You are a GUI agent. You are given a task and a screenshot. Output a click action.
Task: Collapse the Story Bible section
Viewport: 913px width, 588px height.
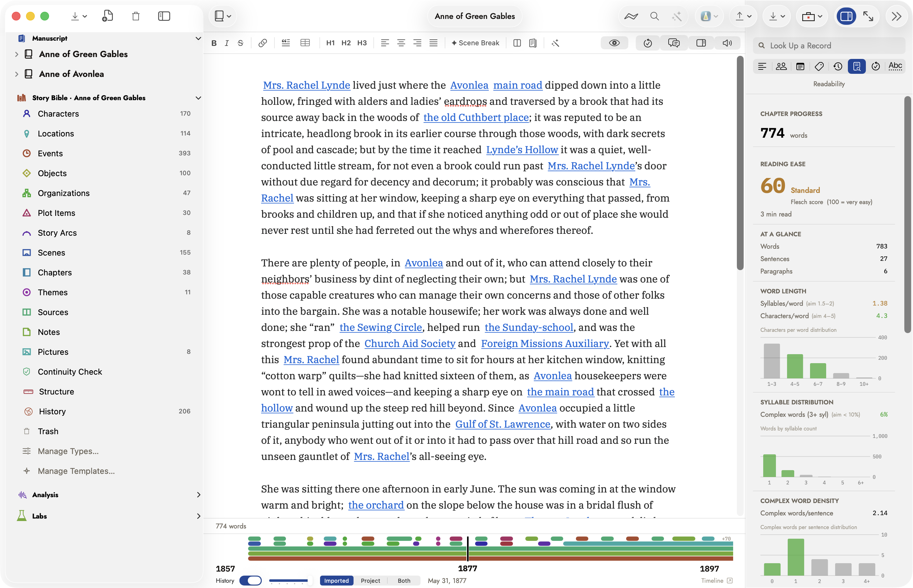[x=198, y=98]
